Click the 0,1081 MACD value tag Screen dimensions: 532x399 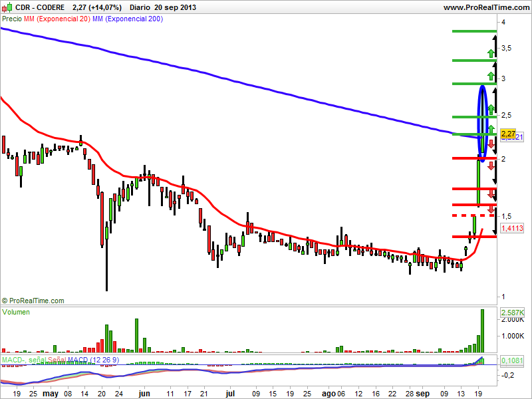pos(512,360)
